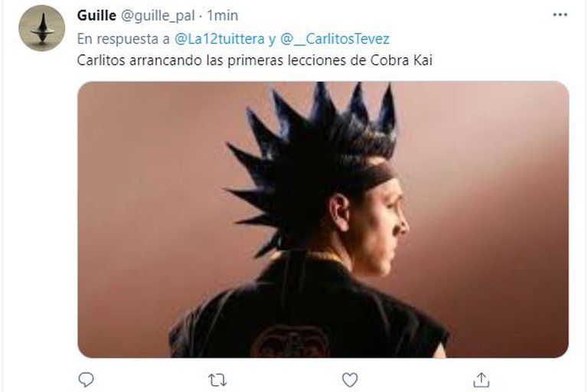Open the attached photo in full view
The height and width of the screenshot is (392, 588).
coord(323,219)
